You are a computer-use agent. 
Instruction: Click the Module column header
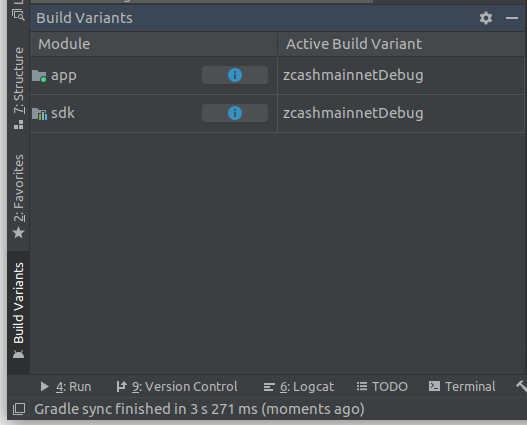click(x=154, y=44)
